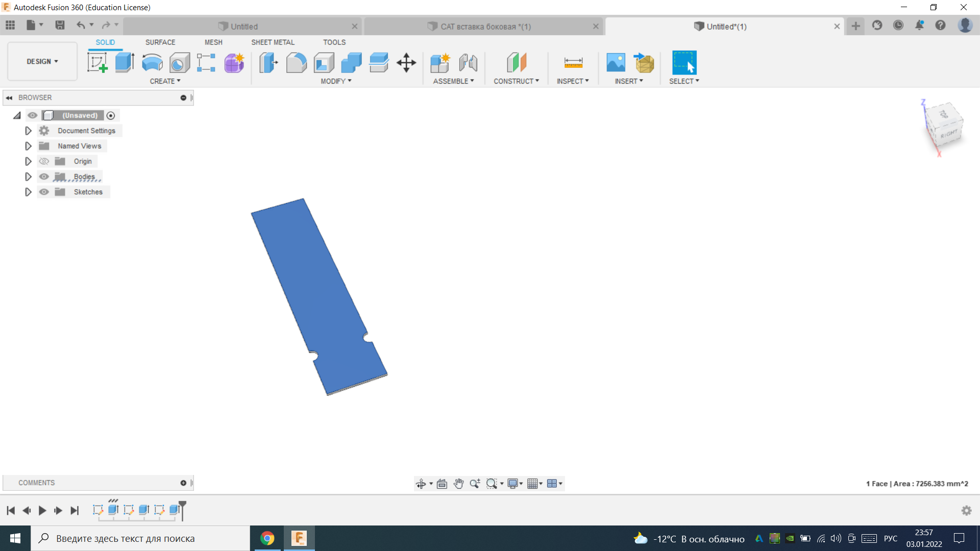Activate the Extrude tool
This screenshot has height=551, width=980.
[x=125, y=62]
